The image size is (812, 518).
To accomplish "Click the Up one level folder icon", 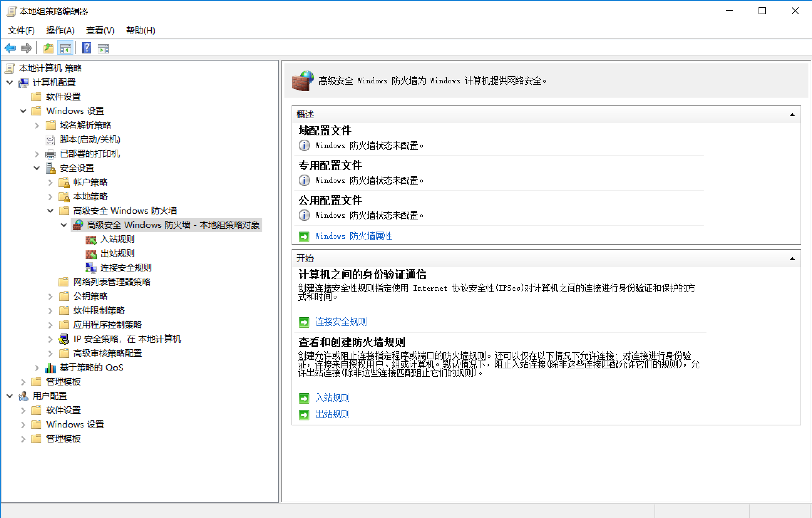I will point(48,48).
